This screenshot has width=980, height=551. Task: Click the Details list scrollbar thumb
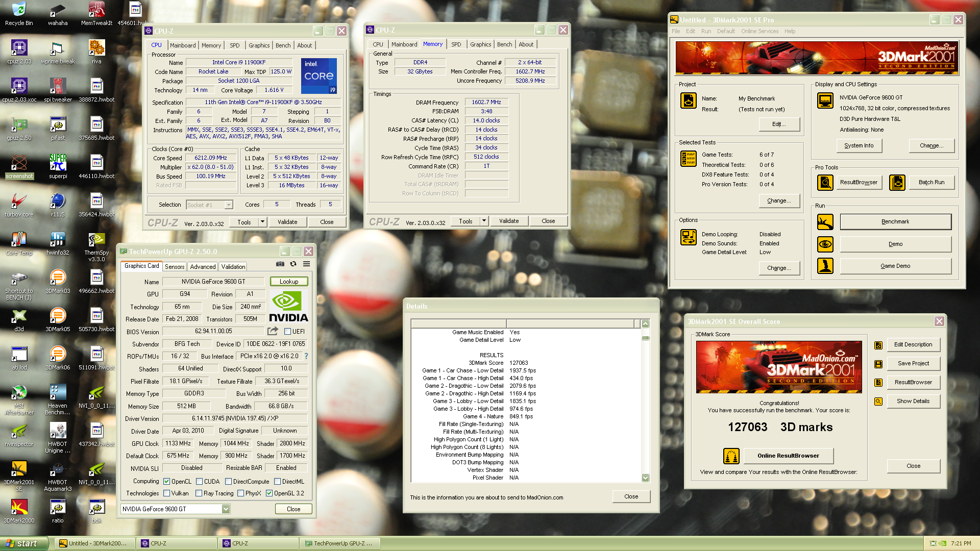[x=645, y=338]
